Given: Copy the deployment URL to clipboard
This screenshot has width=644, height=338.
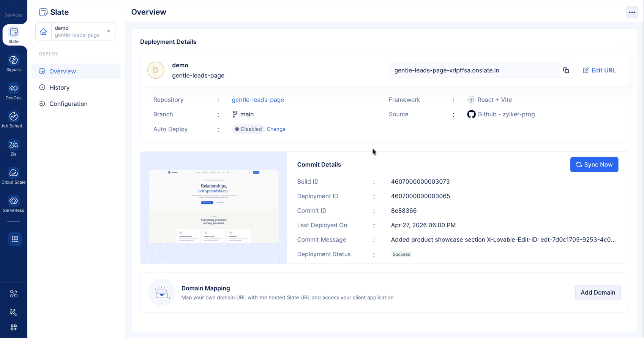Looking at the screenshot, I should click(566, 70).
